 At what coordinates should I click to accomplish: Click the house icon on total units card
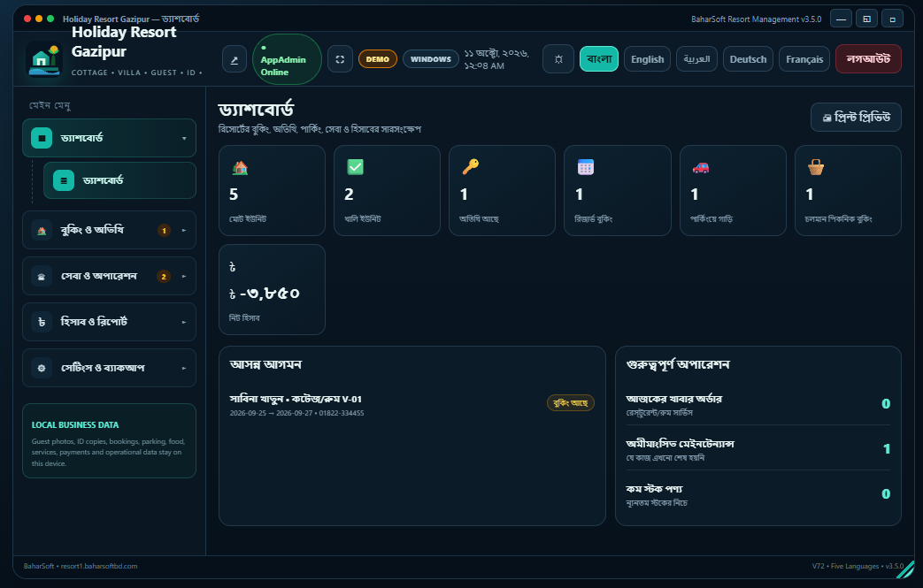point(240,168)
